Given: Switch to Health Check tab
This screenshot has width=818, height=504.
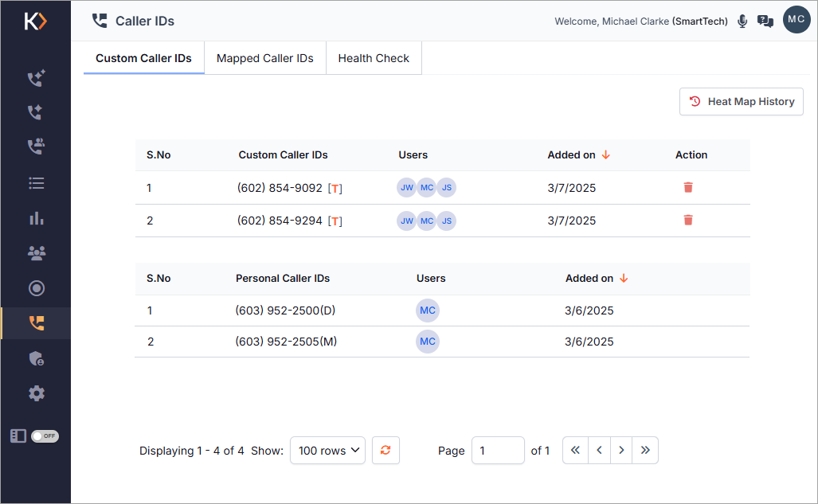Looking at the screenshot, I should click(374, 58).
